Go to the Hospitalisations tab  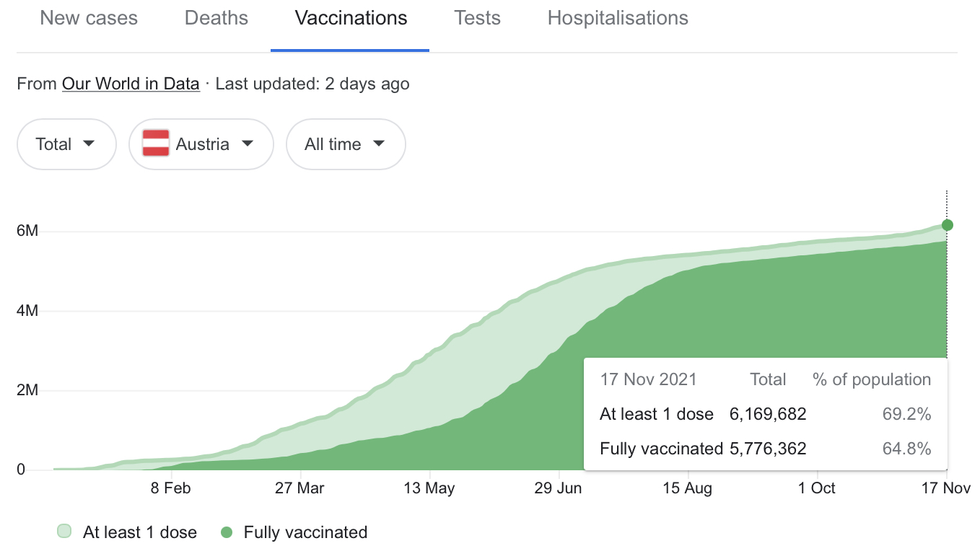click(618, 18)
